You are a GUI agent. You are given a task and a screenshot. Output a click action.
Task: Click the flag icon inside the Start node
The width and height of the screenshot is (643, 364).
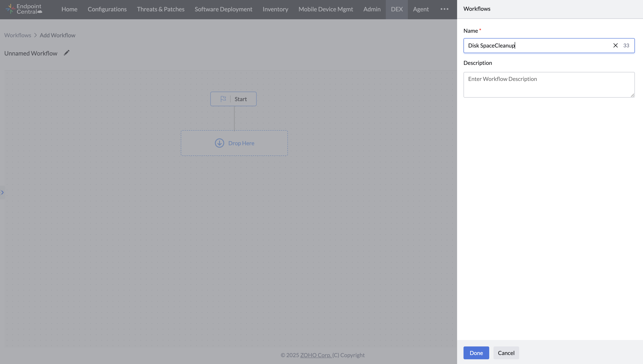coord(223,99)
